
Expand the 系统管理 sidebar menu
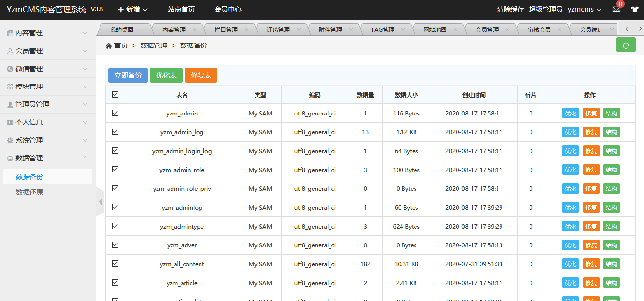pyautogui.click(x=48, y=140)
